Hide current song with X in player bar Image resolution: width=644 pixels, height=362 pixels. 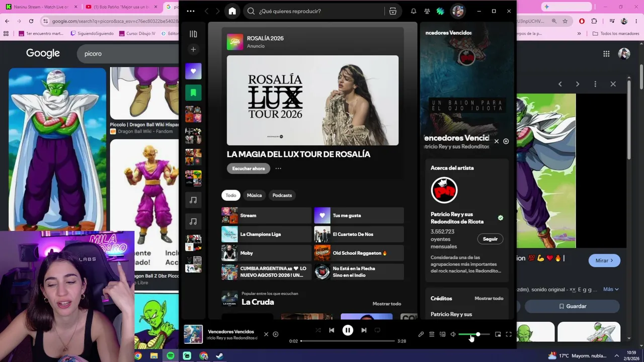(266, 334)
